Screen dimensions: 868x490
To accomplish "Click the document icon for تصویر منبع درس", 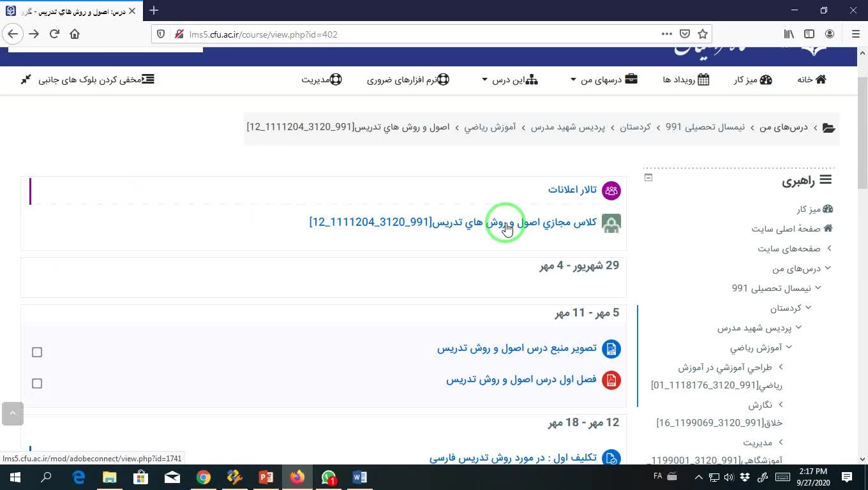I will point(611,348).
